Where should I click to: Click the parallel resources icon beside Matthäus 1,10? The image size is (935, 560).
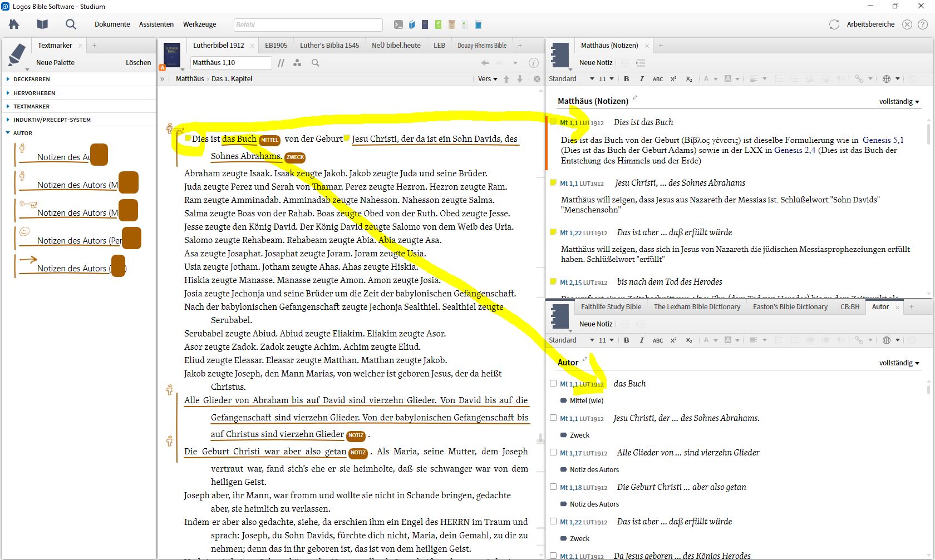tap(281, 63)
